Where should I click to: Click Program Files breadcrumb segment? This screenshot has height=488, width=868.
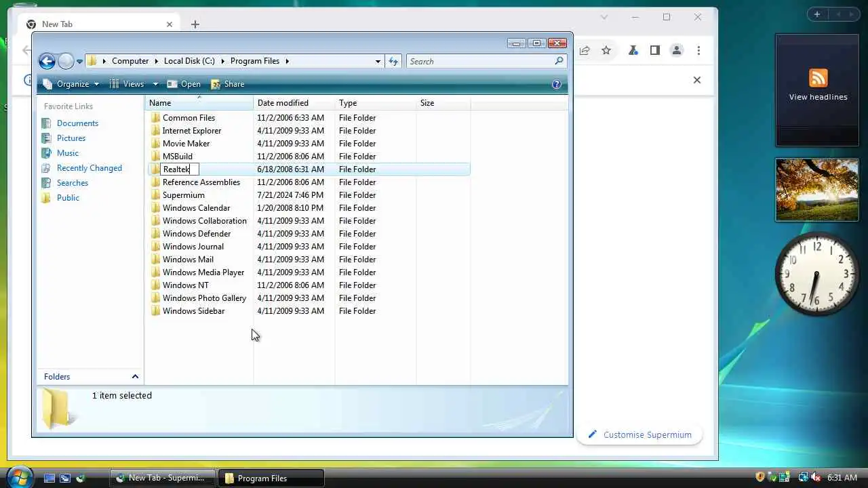click(x=255, y=61)
